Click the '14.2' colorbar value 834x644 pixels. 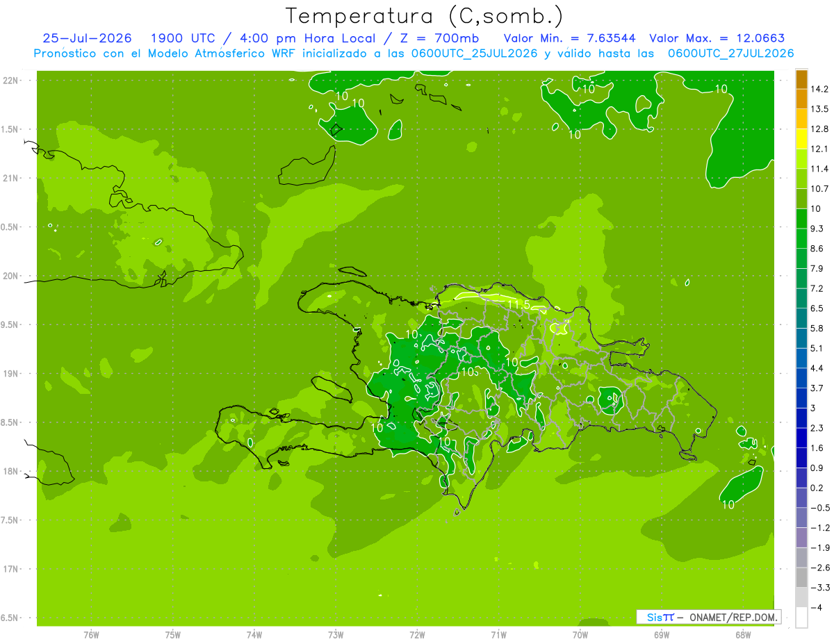(819, 89)
